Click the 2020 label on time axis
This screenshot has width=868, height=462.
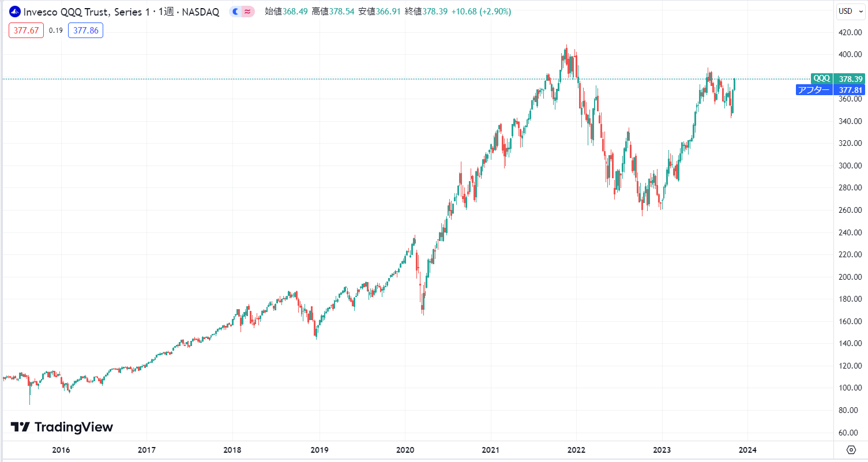404,450
